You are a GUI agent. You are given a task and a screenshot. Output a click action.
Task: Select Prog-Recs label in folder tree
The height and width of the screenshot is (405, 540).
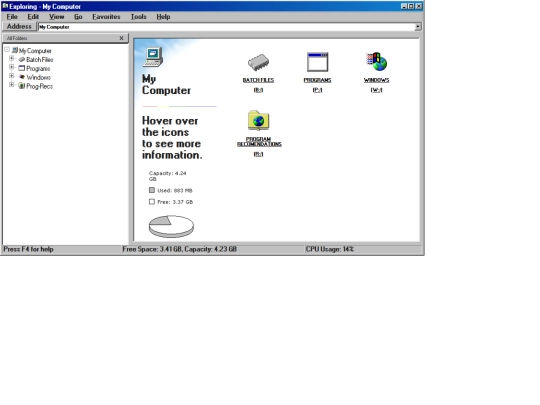pos(40,86)
